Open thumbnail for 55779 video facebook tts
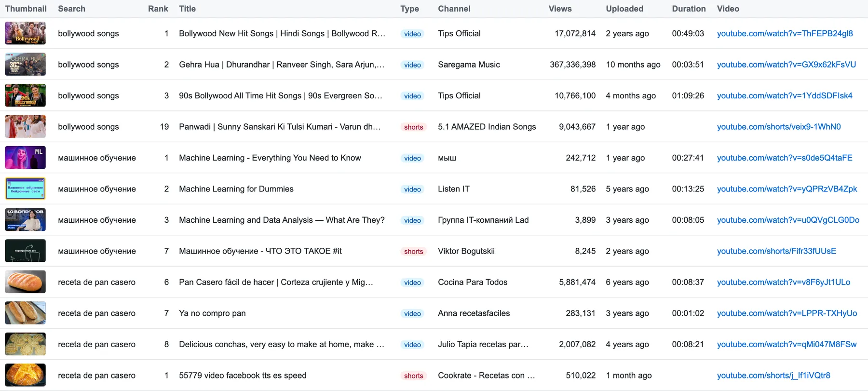Screen dimensions: 868x391 point(25,375)
